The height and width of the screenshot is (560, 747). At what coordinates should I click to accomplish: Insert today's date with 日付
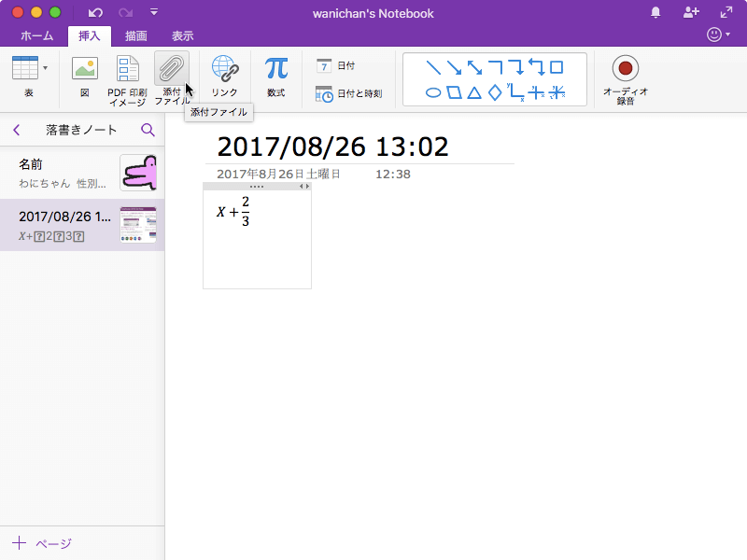335,65
